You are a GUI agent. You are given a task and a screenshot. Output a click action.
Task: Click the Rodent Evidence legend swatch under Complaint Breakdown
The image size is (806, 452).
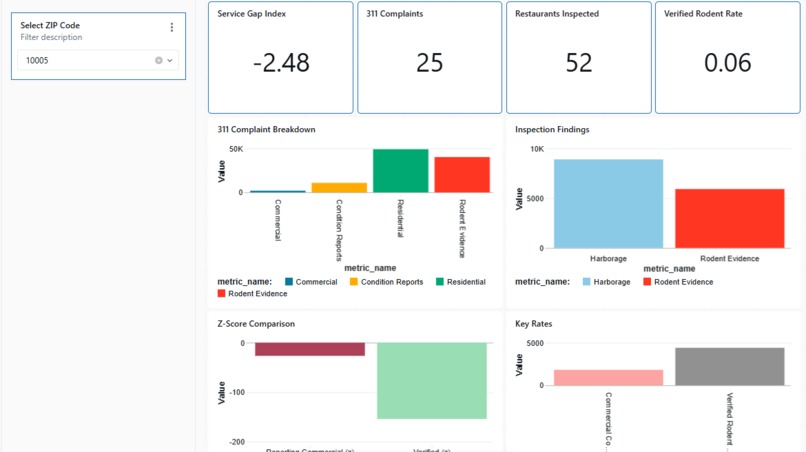(222, 294)
